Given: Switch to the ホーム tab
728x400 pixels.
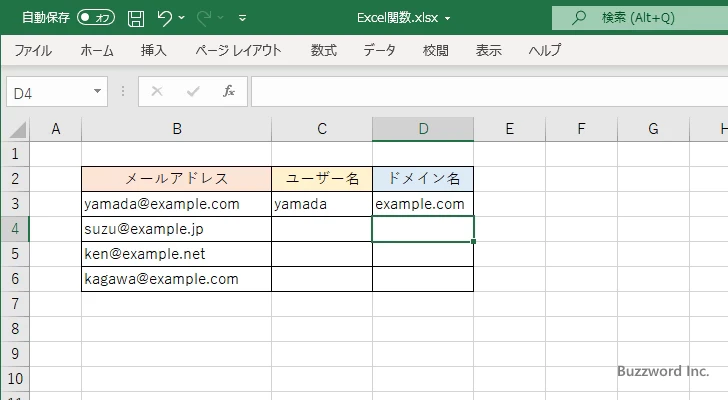Looking at the screenshot, I should (x=97, y=50).
